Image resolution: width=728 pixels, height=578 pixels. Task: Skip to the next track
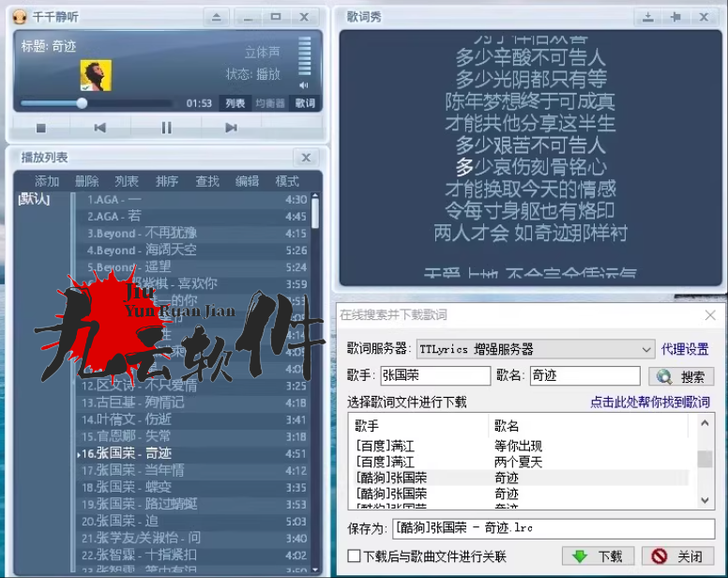(231, 128)
